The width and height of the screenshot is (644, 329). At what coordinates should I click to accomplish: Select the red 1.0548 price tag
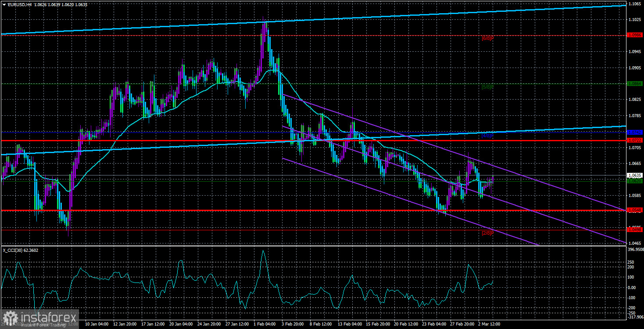click(x=635, y=210)
